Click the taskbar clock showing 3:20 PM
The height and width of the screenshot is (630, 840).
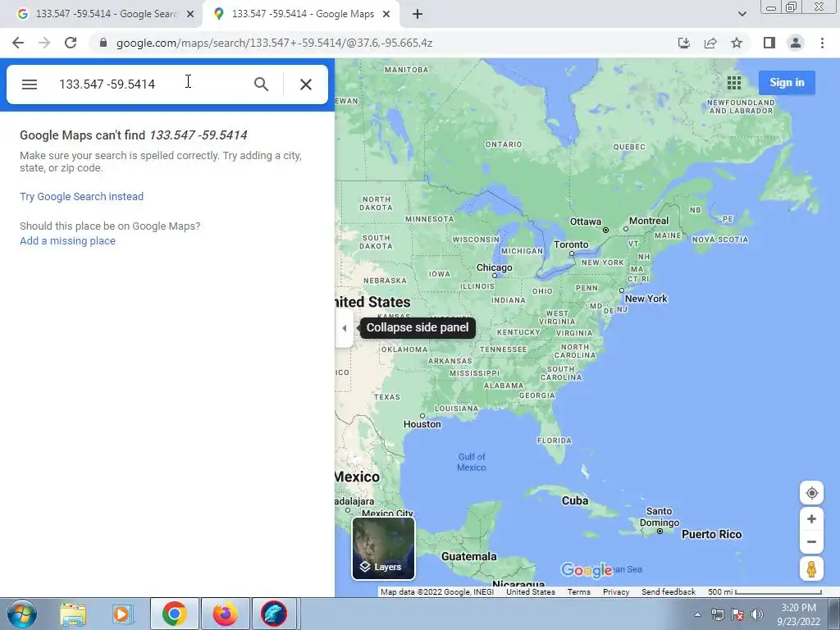(798, 614)
